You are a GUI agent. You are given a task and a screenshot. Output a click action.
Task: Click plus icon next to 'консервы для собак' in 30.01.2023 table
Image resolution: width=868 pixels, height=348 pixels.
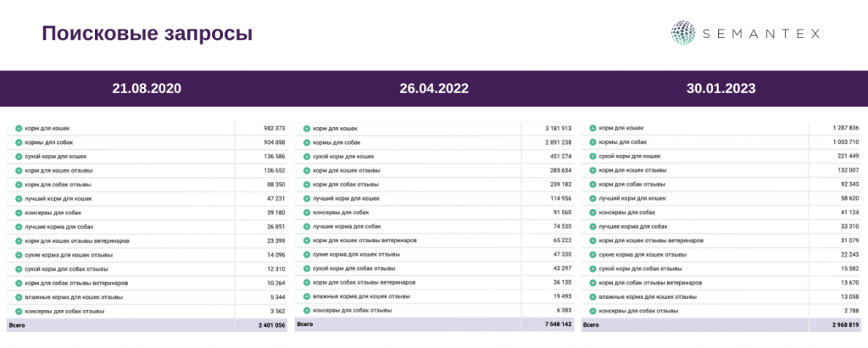tap(593, 213)
